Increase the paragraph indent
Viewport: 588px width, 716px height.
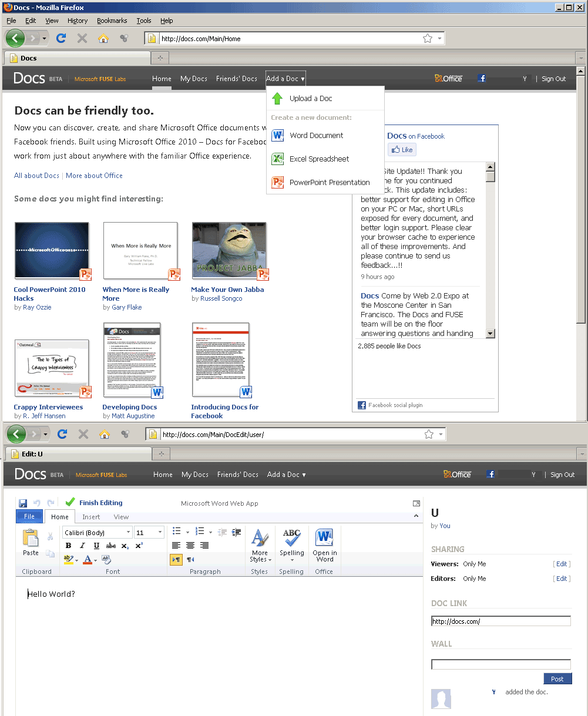(x=236, y=532)
